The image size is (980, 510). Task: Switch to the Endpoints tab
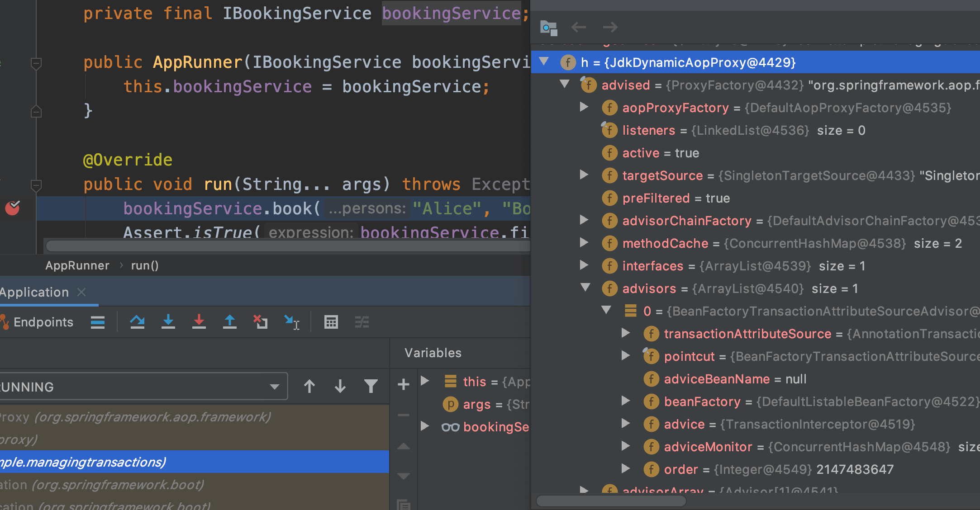43,322
